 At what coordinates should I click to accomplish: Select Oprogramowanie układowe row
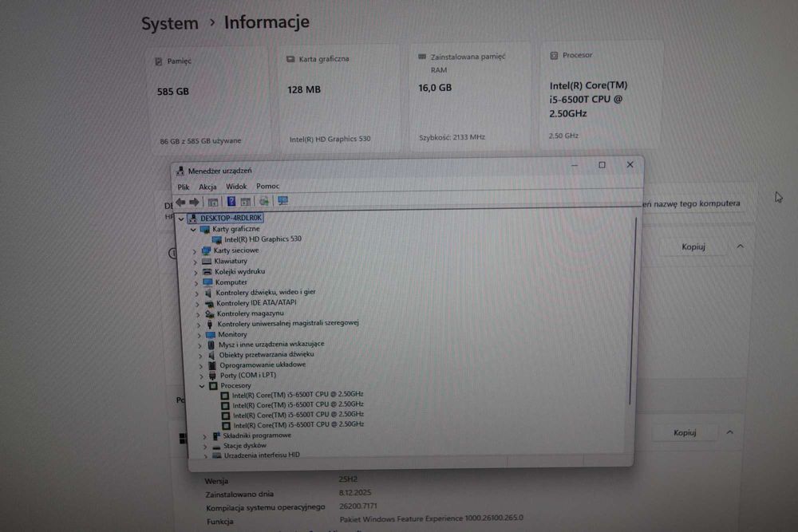(262, 365)
